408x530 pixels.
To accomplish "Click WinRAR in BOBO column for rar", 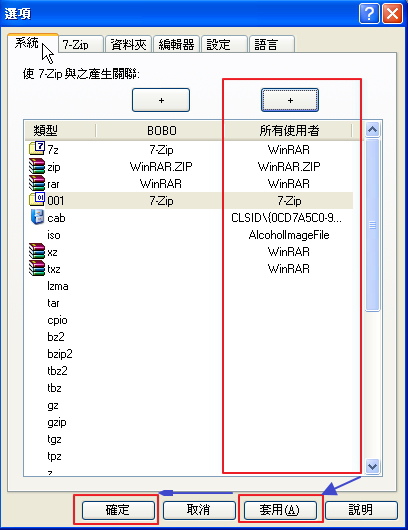I will pyautogui.click(x=161, y=184).
